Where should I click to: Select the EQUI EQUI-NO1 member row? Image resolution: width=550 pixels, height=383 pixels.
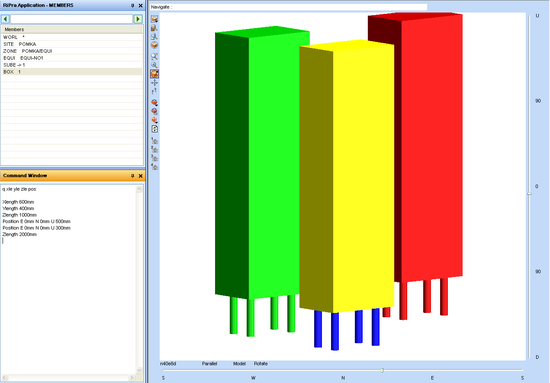point(72,58)
